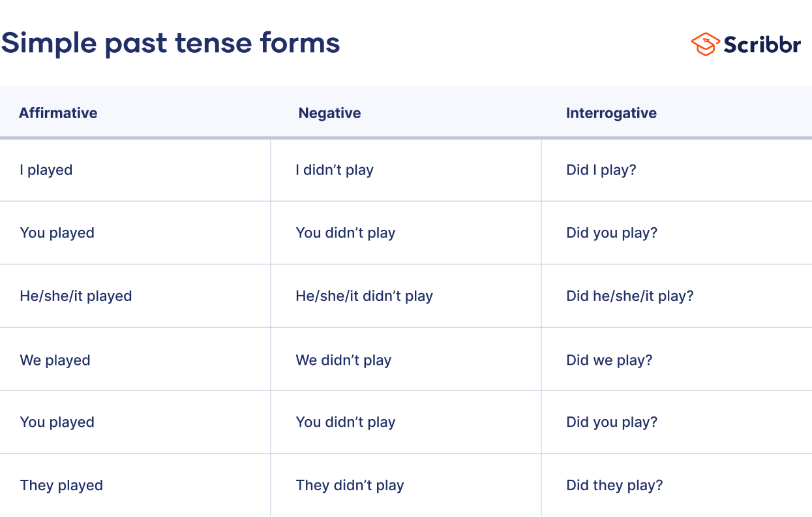Select the Negative column header
This screenshot has height=517, width=812.
point(329,113)
